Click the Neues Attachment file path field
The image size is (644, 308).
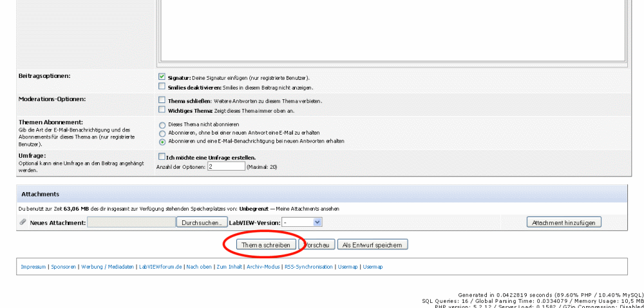coord(131,222)
